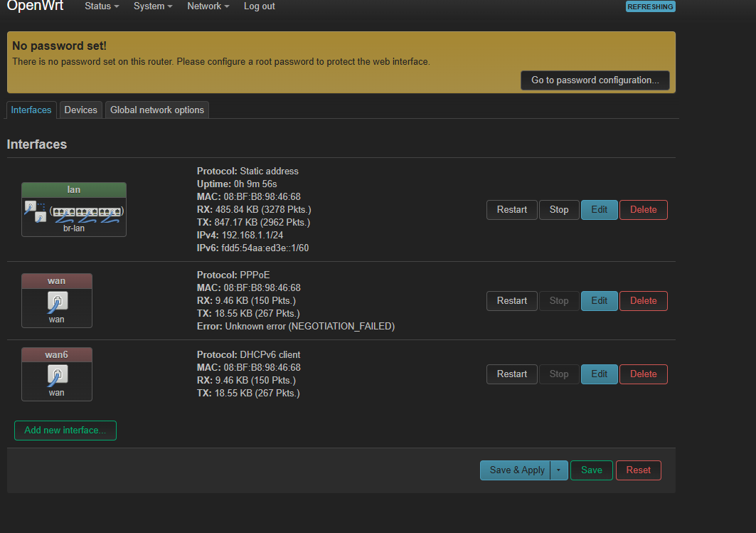Edit the wan PPPoE interface
Image resolution: width=756 pixels, height=533 pixels.
pyautogui.click(x=600, y=301)
